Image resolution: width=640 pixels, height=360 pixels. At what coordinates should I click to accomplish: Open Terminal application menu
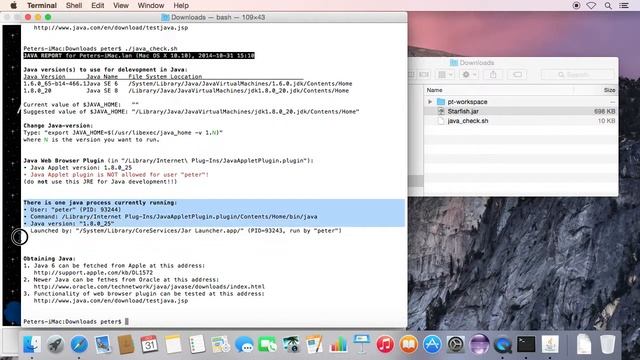42,5
